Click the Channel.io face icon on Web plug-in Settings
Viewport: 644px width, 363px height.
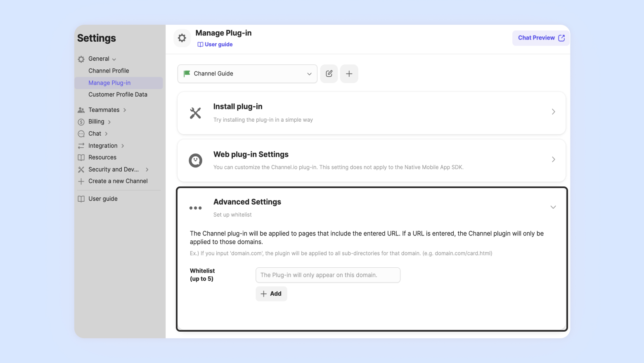click(x=195, y=160)
